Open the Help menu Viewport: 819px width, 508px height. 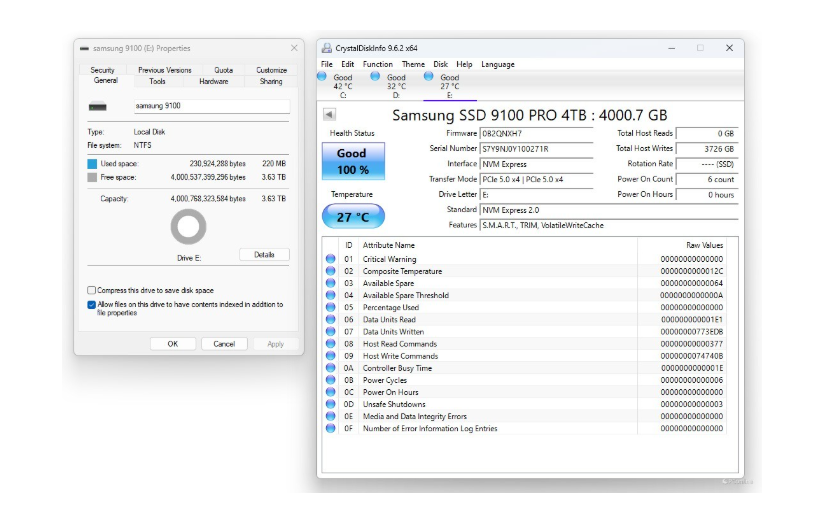coord(464,64)
